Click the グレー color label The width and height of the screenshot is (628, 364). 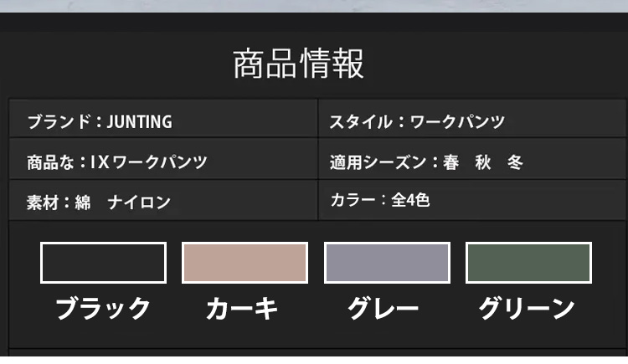coord(383,309)
